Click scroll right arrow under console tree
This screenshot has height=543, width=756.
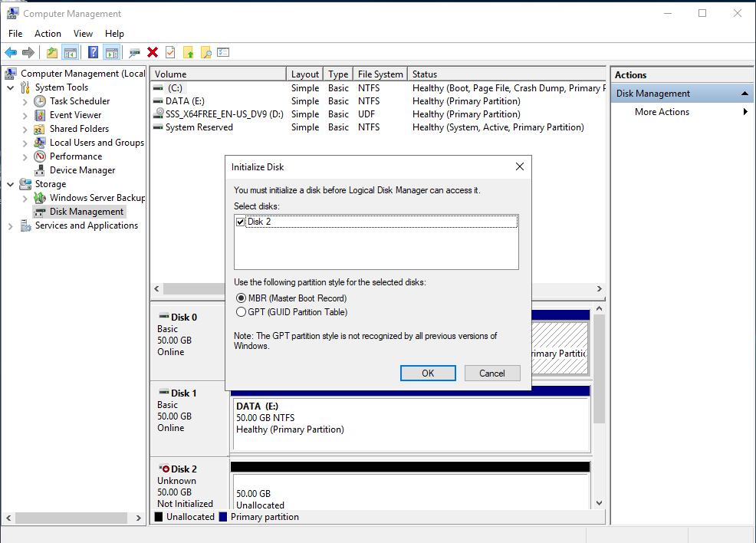tap(139, 518)
